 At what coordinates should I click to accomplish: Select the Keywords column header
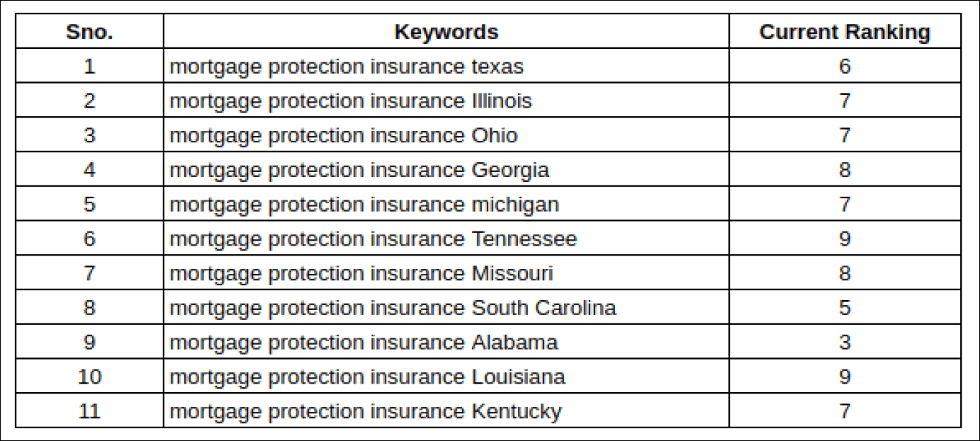446,32
